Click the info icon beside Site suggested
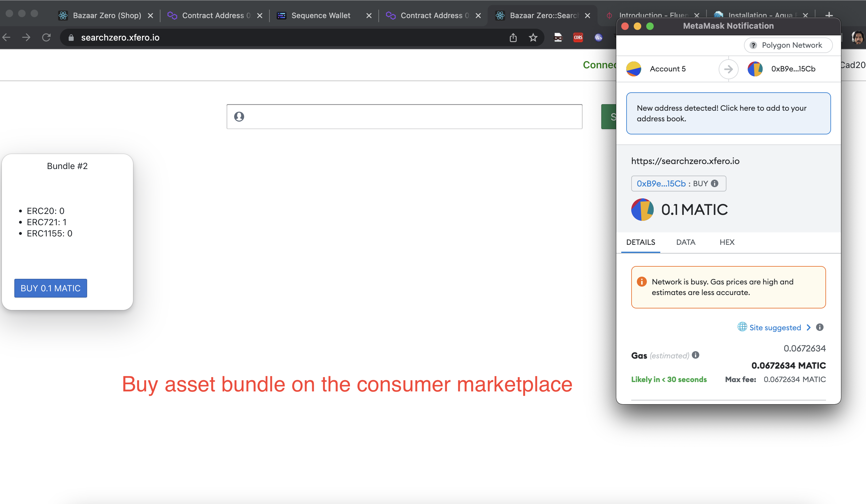The image size is (866, 504). (819, 327)
